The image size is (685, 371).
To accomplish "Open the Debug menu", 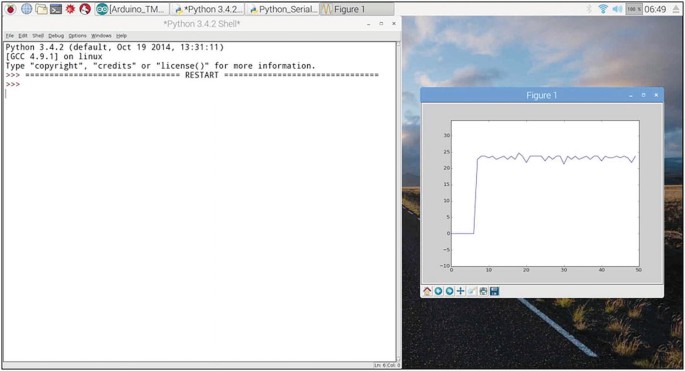I will (x=56, y=36).
